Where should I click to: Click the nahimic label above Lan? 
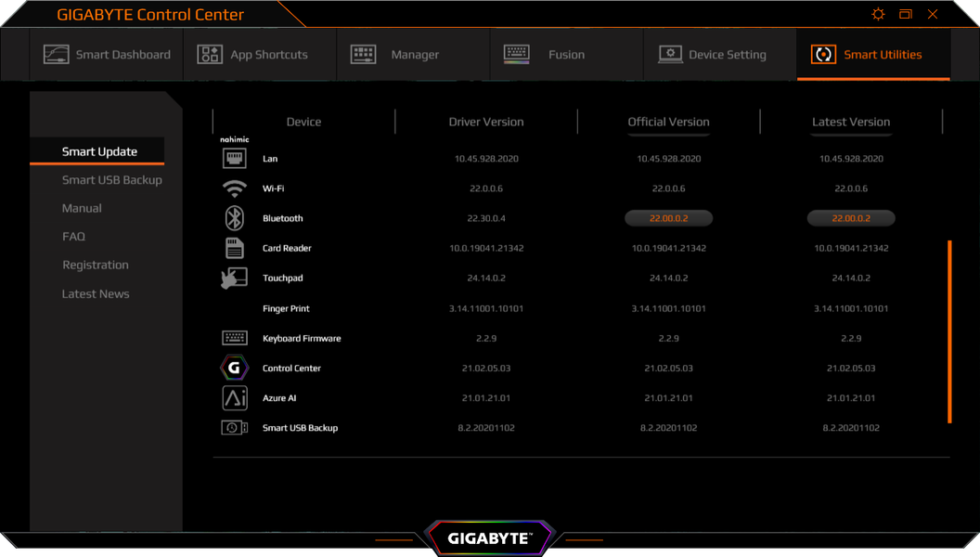point(235,139)
